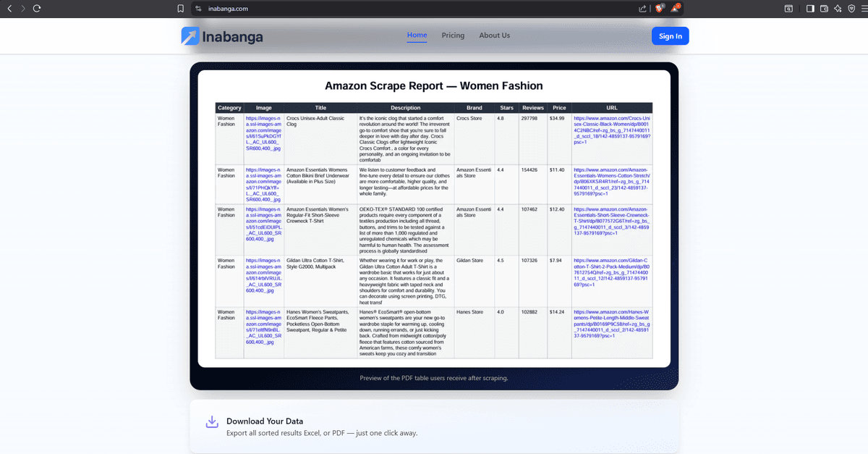Screen dimensions: 868x454
Task: Click the site permissions tune icon
Action: 198,9
